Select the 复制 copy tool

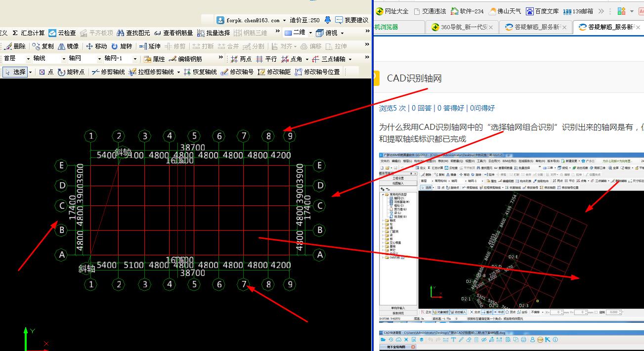pos(43,46)
